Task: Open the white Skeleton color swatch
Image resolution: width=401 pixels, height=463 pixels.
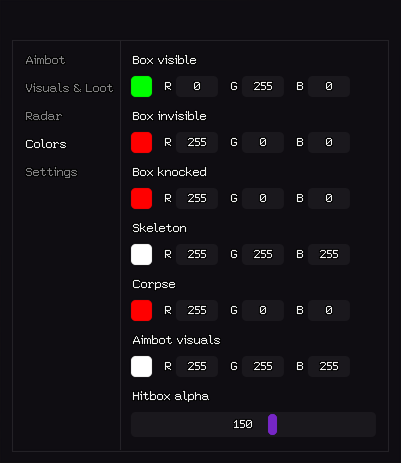Action: [x=142, y=255]
